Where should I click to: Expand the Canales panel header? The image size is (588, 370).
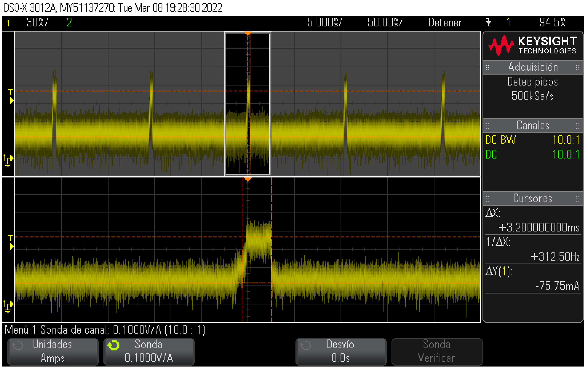coord(533,126)
